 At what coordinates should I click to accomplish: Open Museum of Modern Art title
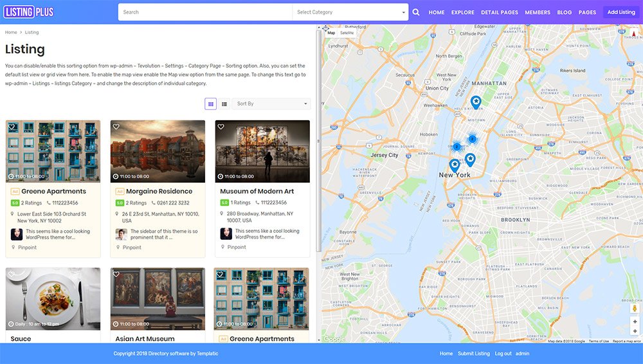(257, 191)
